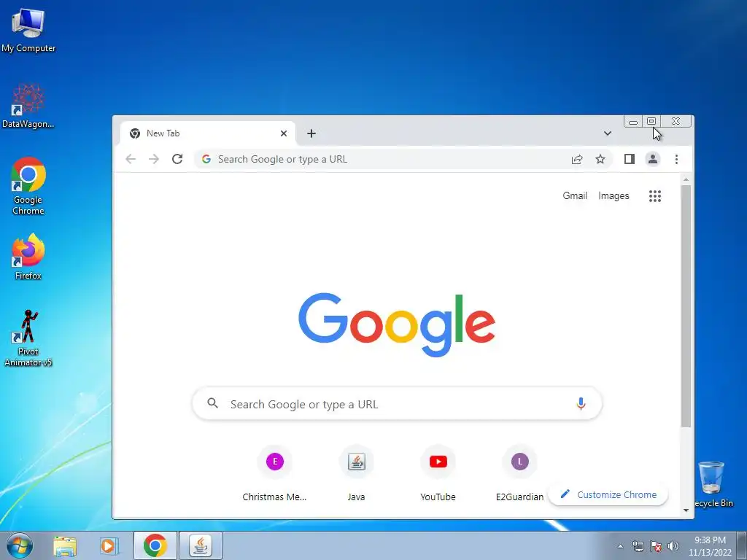The height and width of the screenshot is (560, 747).
Task: Click the Google logo
Action: 397,324
